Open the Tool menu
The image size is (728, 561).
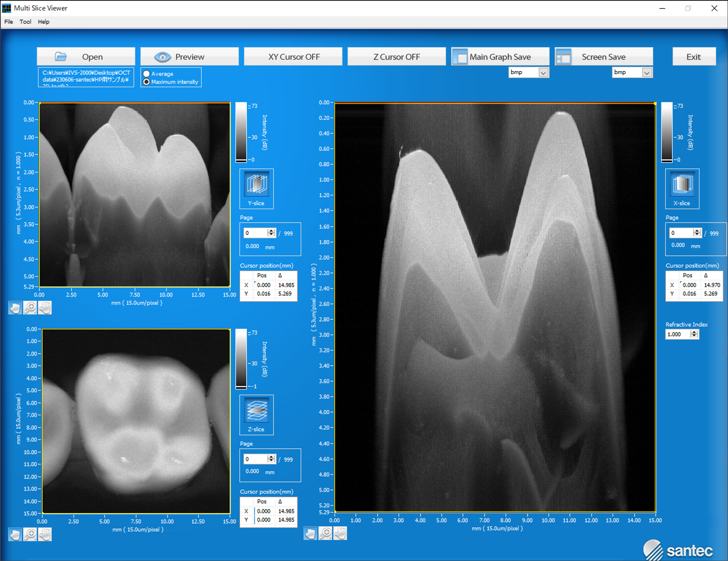tap(25, 22)
